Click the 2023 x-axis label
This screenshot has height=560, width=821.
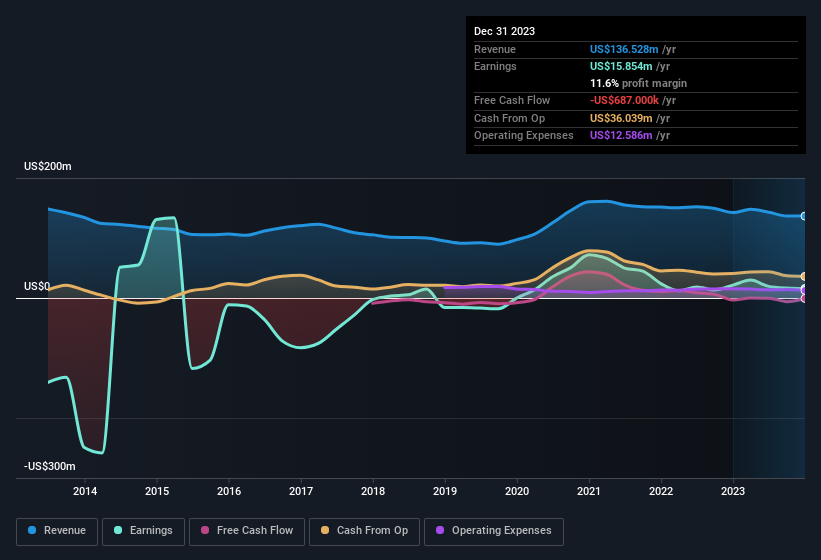click(733, 491)
